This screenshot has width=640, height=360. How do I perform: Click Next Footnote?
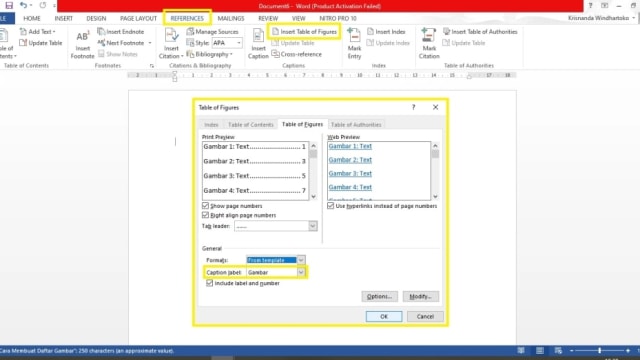[x=121, y=43]
